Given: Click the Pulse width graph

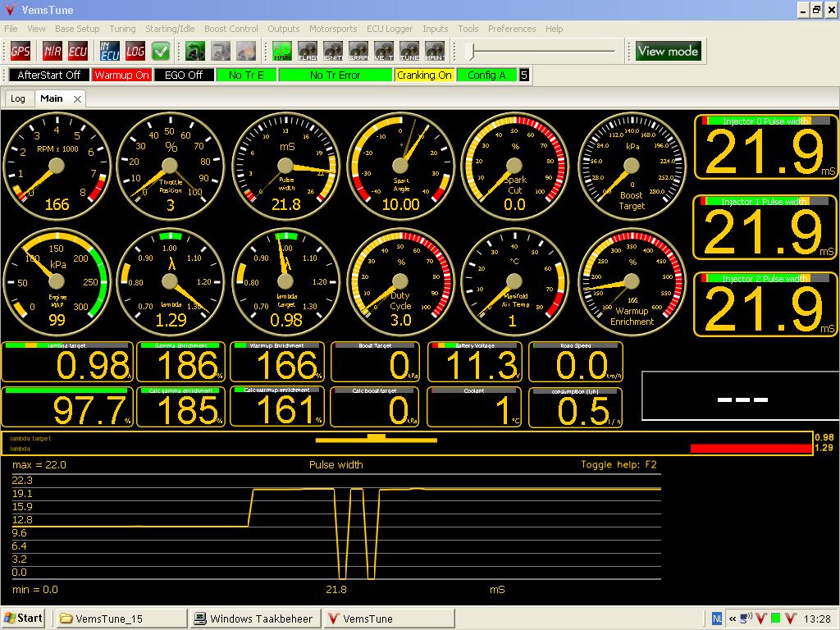Looking at the screenshot, I should (336, 527).
